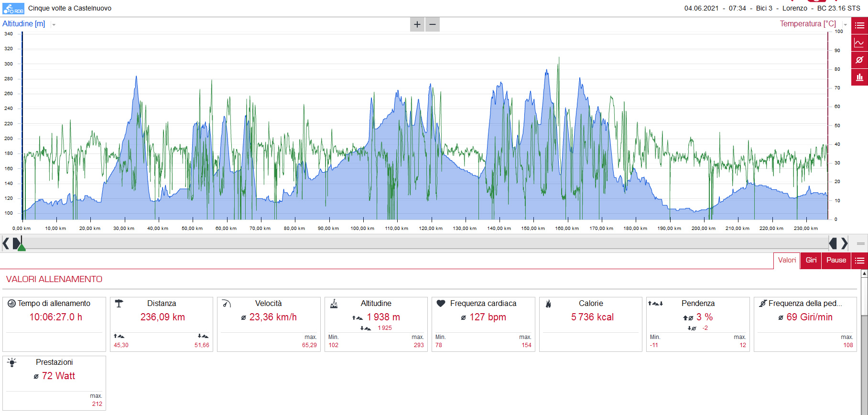The image size is (868, 415).
Task: Click the left range slider handle
Action: click(17, 244)
